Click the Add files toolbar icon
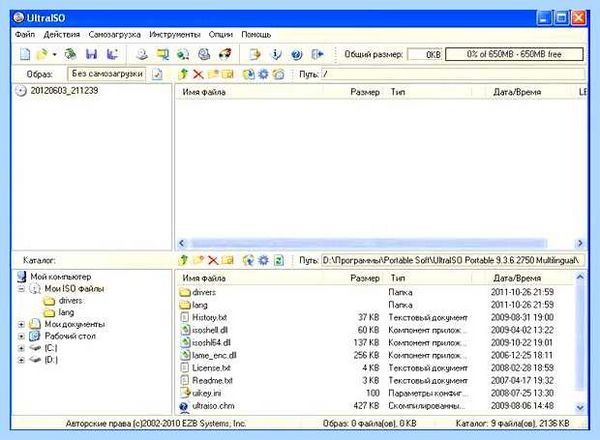The height and width of the screenshot is (440, 600). 254,54
